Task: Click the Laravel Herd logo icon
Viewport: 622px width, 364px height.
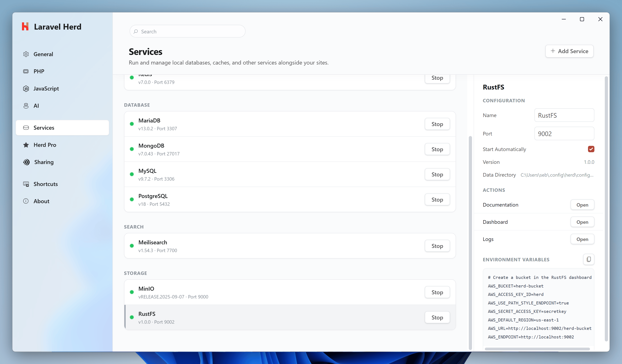Action: point(25,26)
